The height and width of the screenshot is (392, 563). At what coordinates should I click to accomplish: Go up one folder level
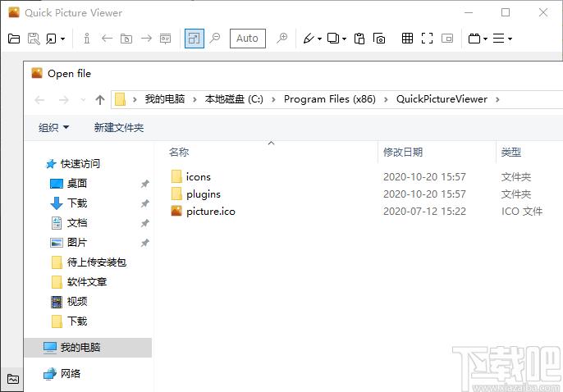coord(100,100)
